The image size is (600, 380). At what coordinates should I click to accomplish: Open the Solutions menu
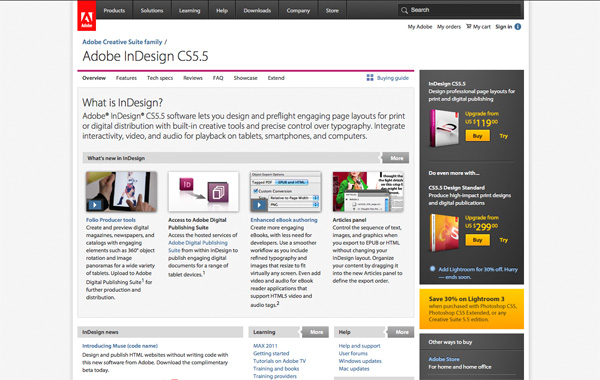pyautogui.click(x=152, y=10)
